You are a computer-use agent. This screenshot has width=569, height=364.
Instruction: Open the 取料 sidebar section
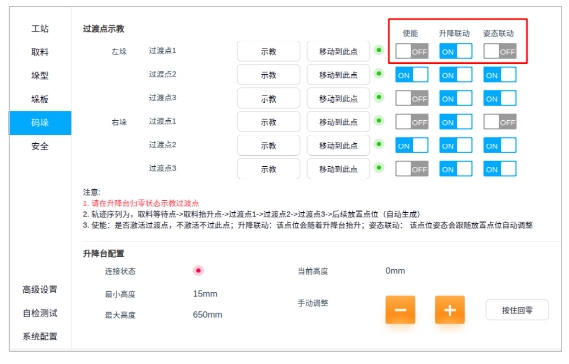[x=40, y=52]
